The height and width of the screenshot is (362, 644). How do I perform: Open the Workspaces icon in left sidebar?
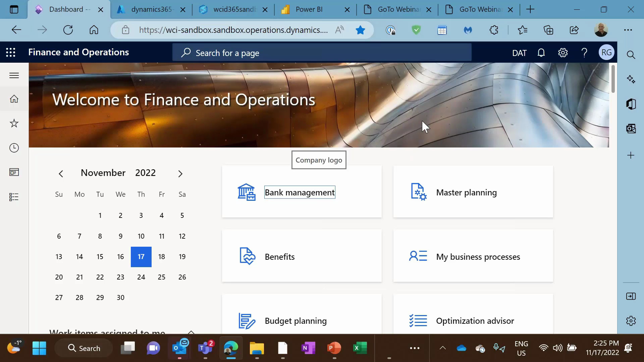14,172
